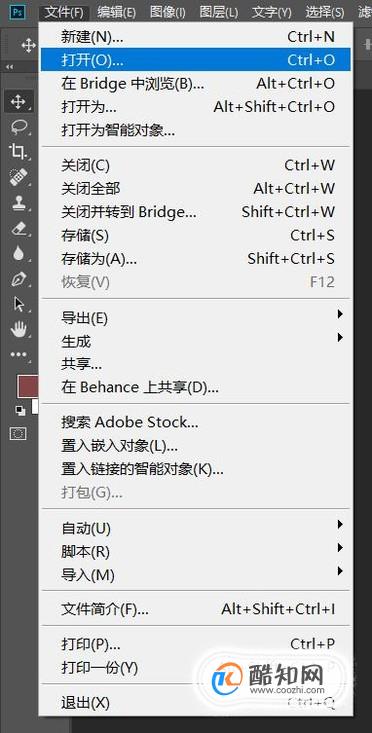This screenshot has width=372, height=733.
Task: Select the Crop tool
Action: 19,151
